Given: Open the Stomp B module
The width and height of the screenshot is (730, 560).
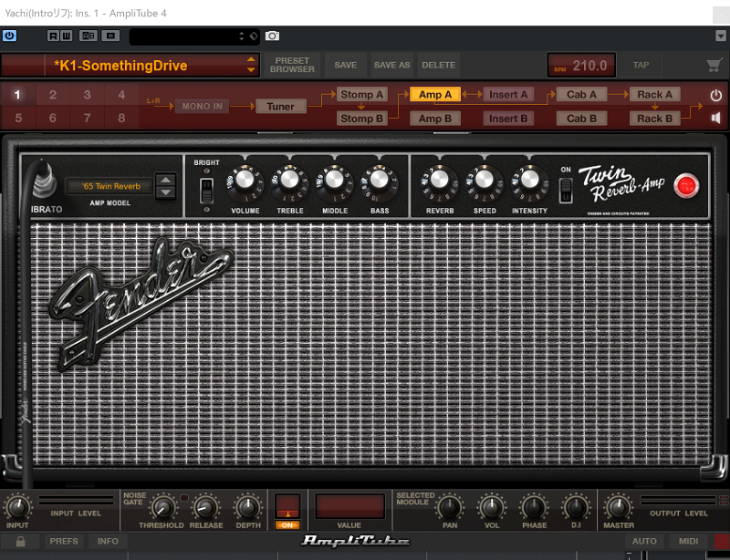Looking at the screenshot, I should click(361, 119).
